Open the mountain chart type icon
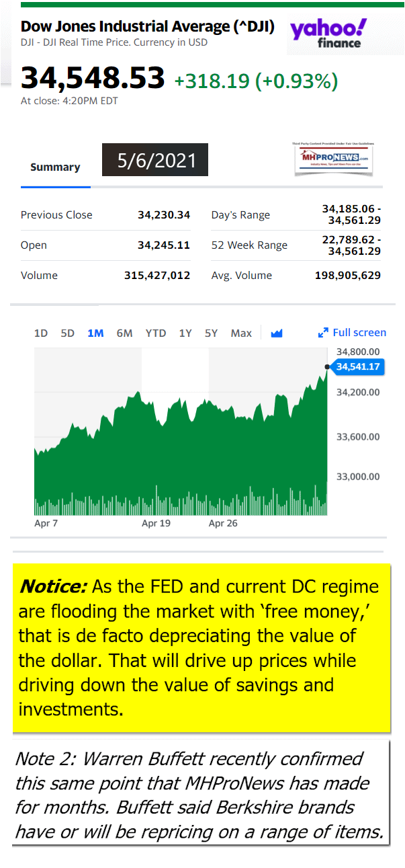Screen dimensions: 405x868 tap(276, 333)
